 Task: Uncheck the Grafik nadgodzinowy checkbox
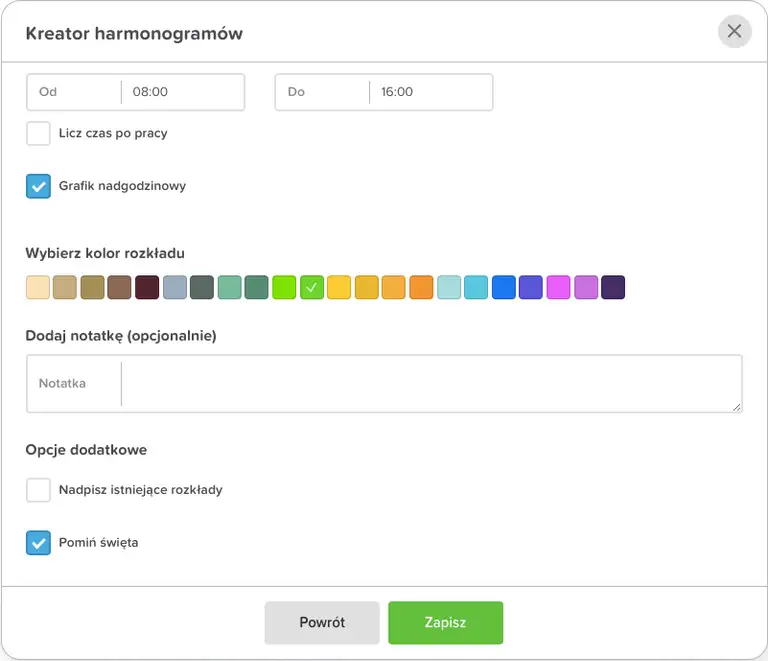pos(38,186)
